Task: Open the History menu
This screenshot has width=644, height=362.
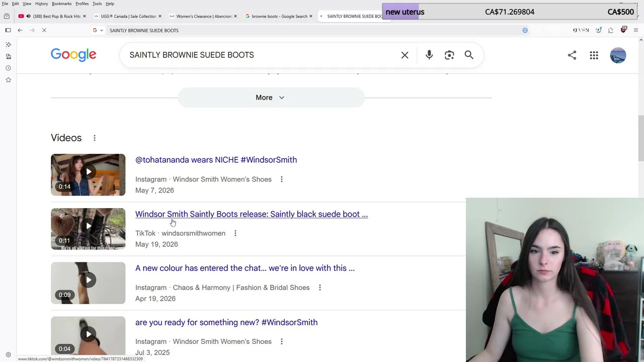Action: click(x=42, y=4)
